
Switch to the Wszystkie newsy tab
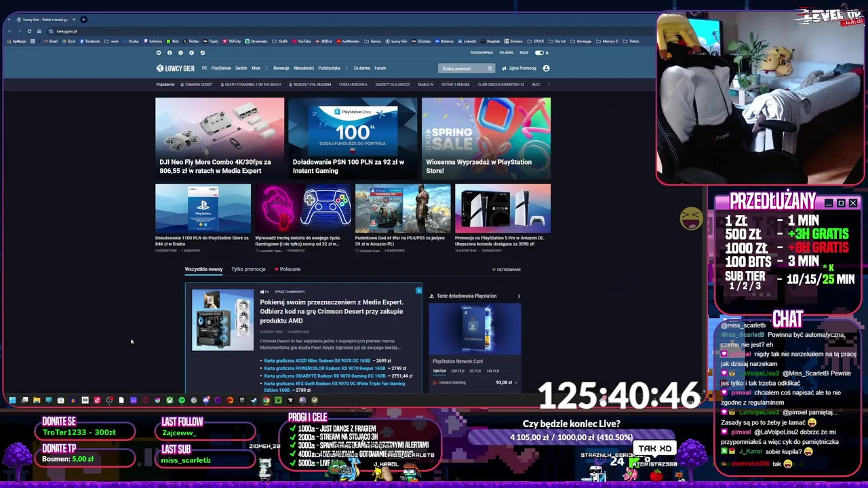(x=203, y=269)
